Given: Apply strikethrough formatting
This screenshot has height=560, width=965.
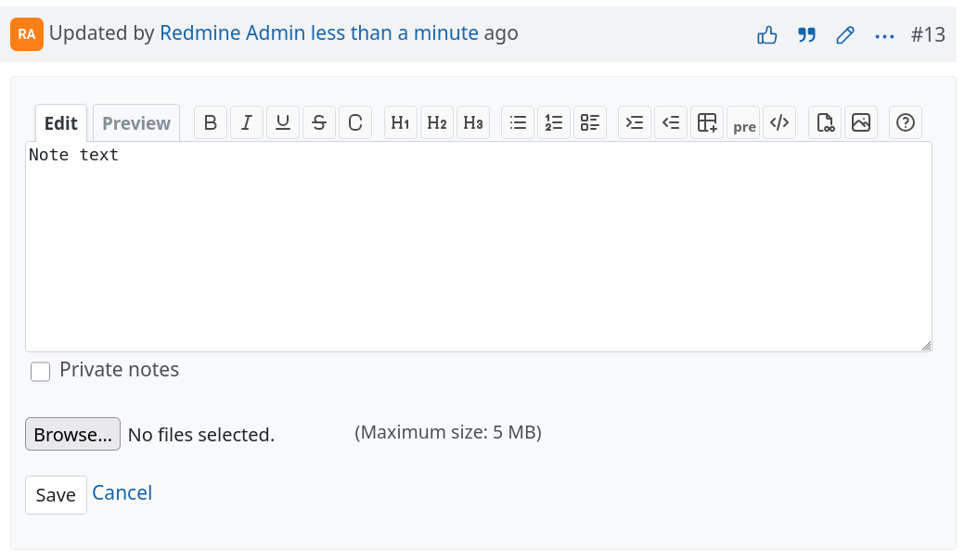Looking at the screenshot, I should [319, 122].
